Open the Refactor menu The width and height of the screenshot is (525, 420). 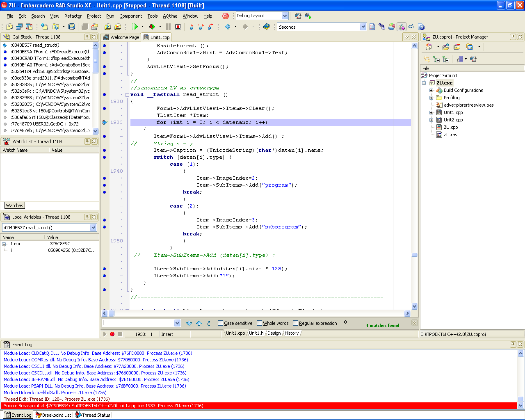point(73,16)
